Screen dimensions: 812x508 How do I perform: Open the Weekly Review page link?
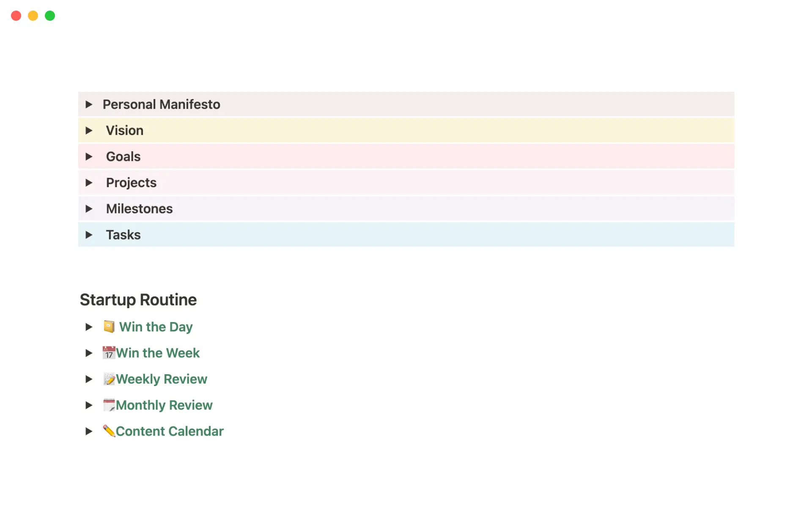pyautogui.click(x=162, y=379)
